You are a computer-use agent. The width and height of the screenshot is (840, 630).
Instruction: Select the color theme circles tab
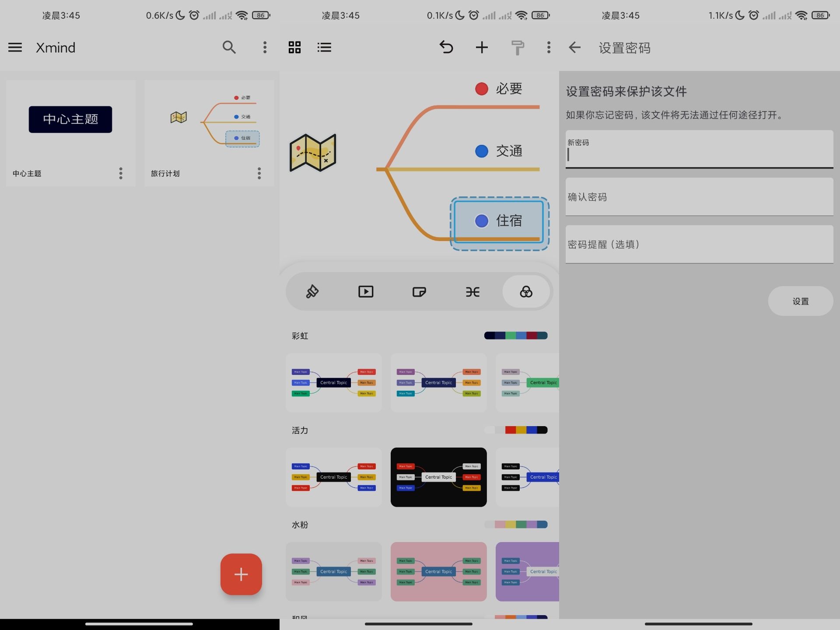526,292
